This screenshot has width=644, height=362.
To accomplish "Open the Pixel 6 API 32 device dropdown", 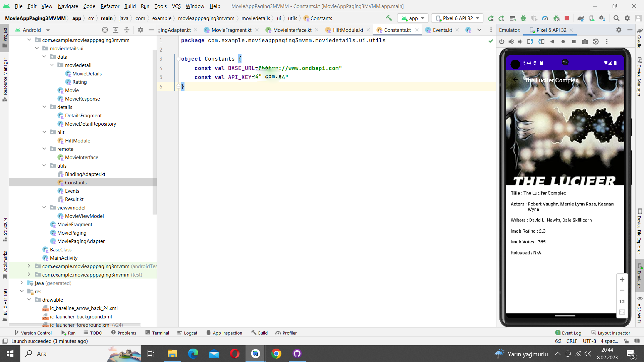I will 457,18.
